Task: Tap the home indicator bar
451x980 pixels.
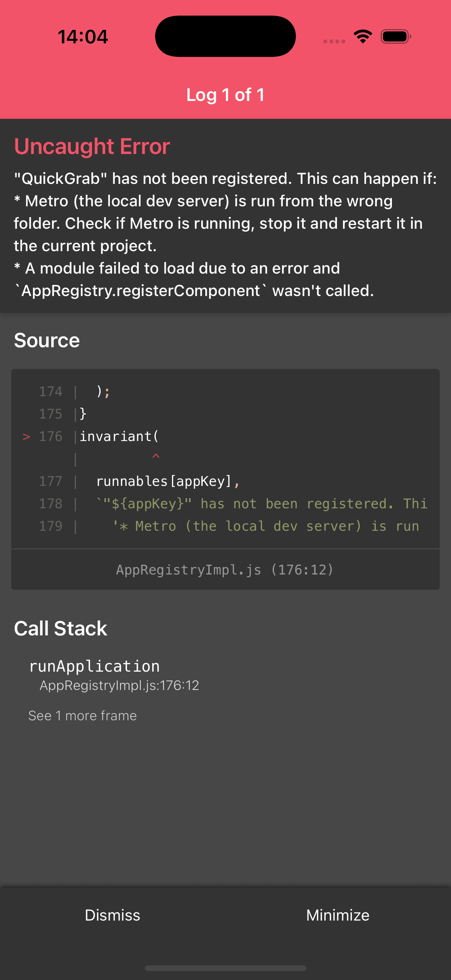Action: tap(225, 968)
